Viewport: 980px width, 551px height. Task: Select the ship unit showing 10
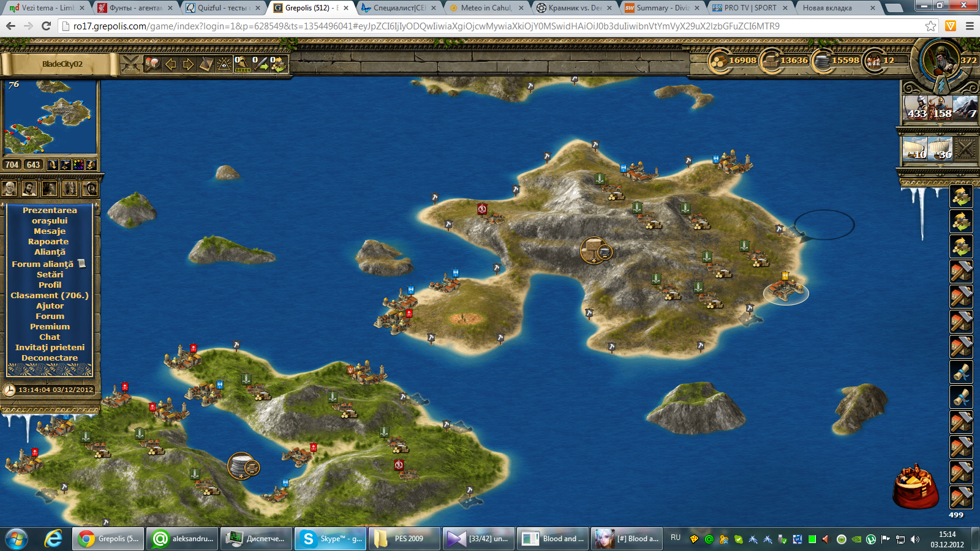(916, 149)
